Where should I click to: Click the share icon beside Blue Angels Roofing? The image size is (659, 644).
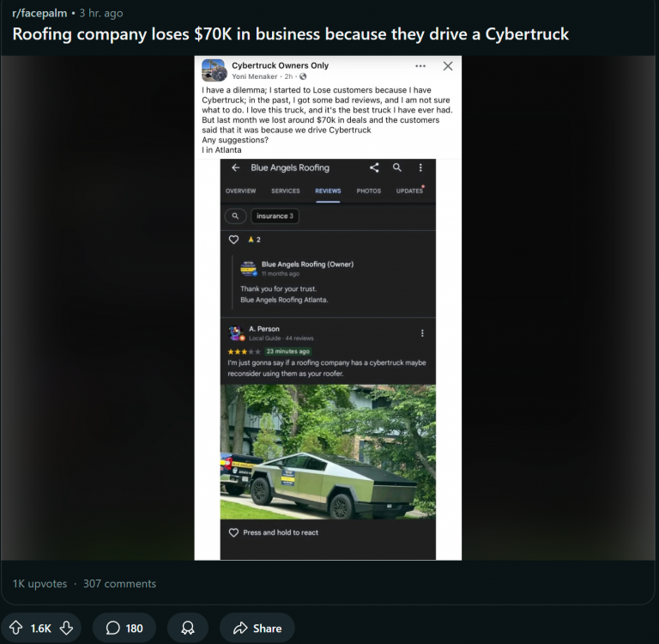click(x=374, y=167)
